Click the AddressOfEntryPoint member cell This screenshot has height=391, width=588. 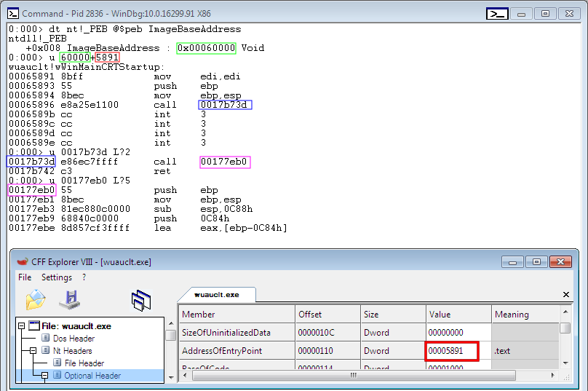click(237, 351)
